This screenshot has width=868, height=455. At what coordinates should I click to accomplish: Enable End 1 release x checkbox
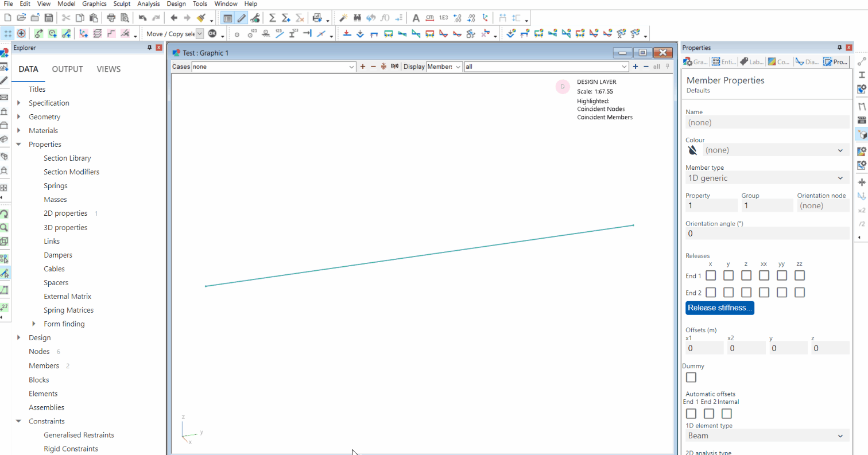pyautogui.click(x=711, y=276)
